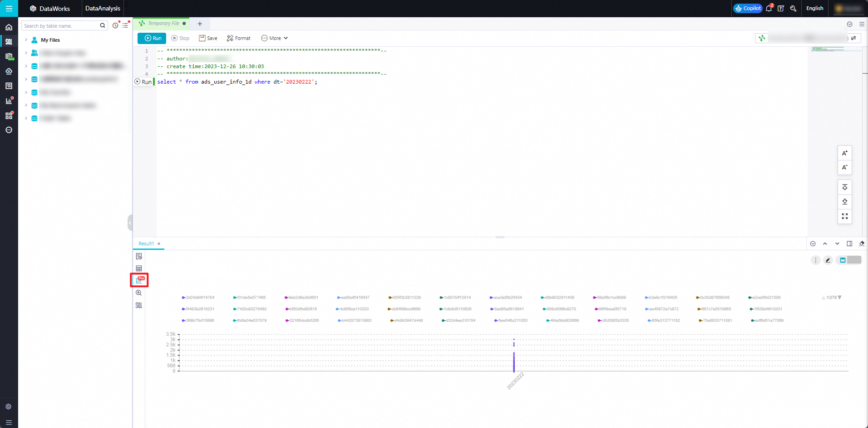Click the eraser clear-results icon

pyautogui.click(x=862, y=244)
